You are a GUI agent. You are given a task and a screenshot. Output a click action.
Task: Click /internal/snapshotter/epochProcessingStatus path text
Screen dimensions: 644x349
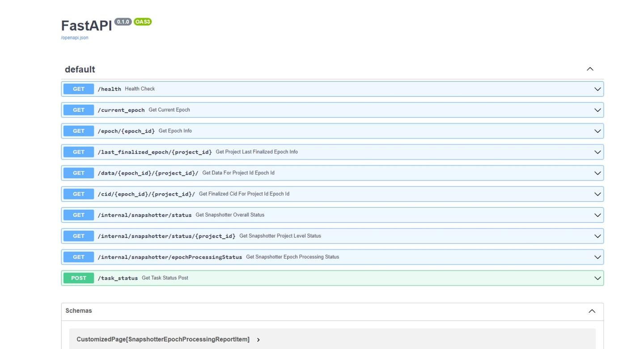(170, 257)
